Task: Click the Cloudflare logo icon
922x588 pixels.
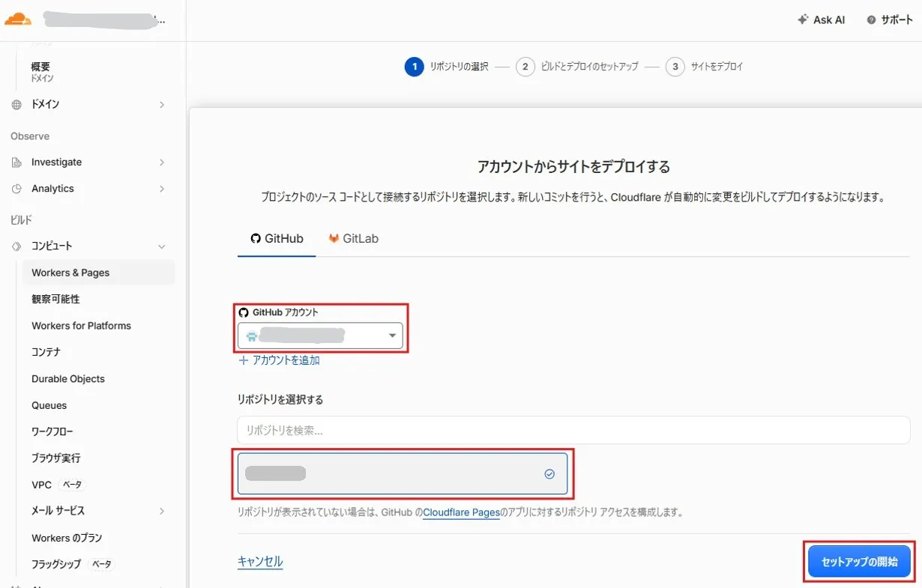Action: coord(18,19)
